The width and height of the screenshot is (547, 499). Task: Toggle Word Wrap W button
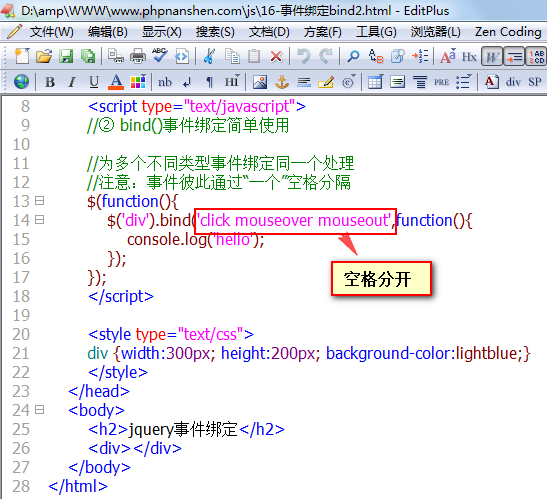492,56
